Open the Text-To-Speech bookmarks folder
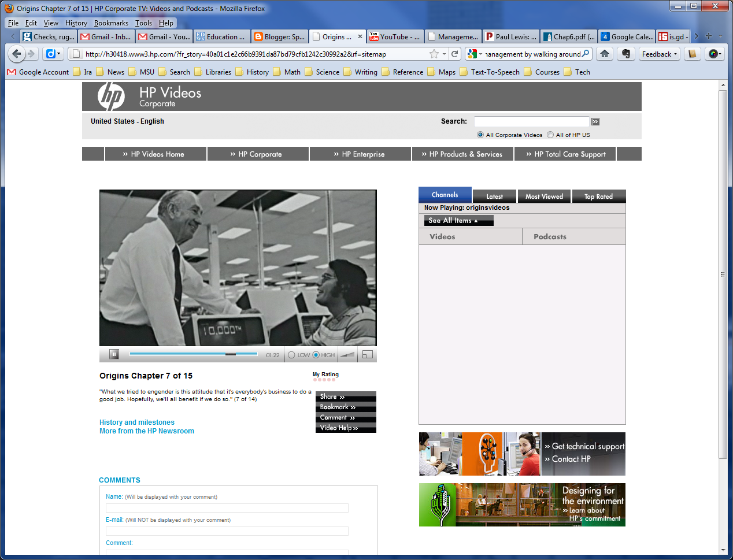Screen dimensions: 733x560 point(490,72)
